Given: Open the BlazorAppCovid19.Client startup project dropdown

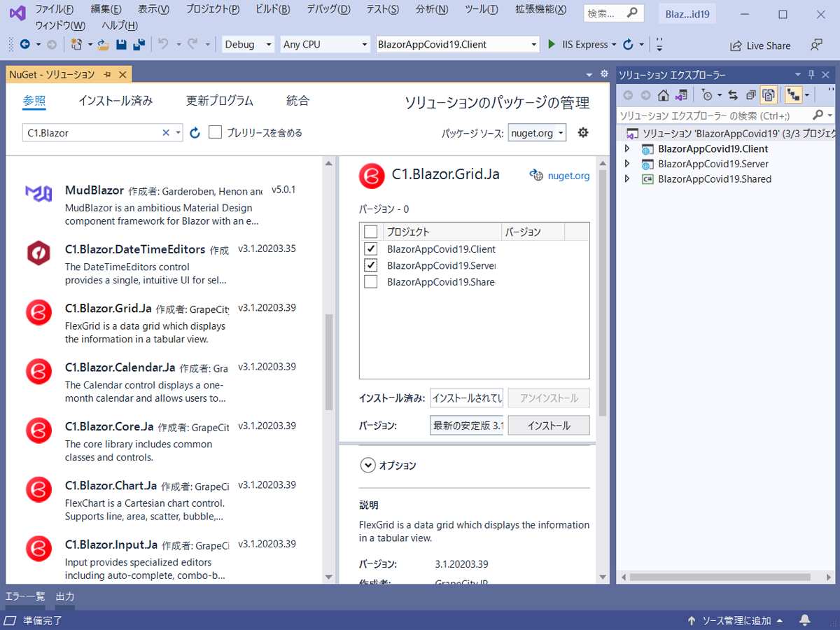Looking at the screenshot, I should tap(458, 44).
